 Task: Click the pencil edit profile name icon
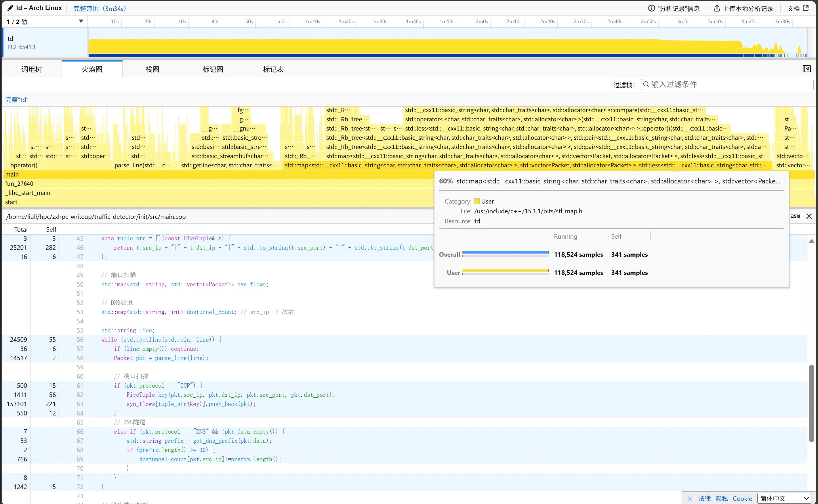(10, 8)
